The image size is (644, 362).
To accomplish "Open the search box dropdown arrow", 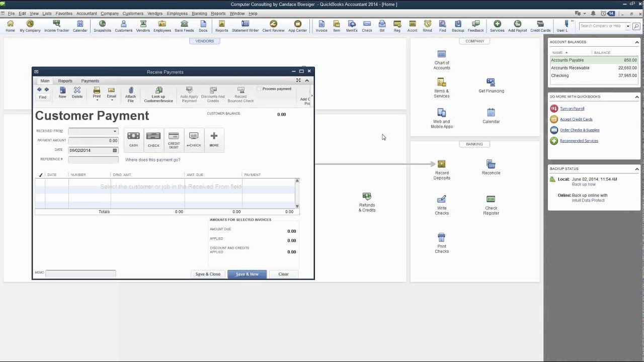I will [628, 26].
